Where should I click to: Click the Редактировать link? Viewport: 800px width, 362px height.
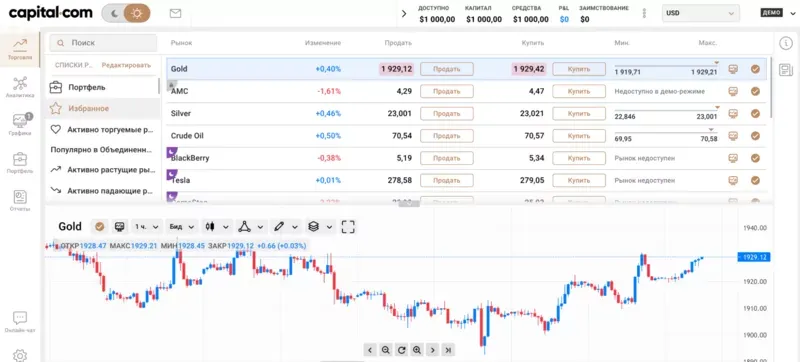pyautogui.click(x=126, y=65)
